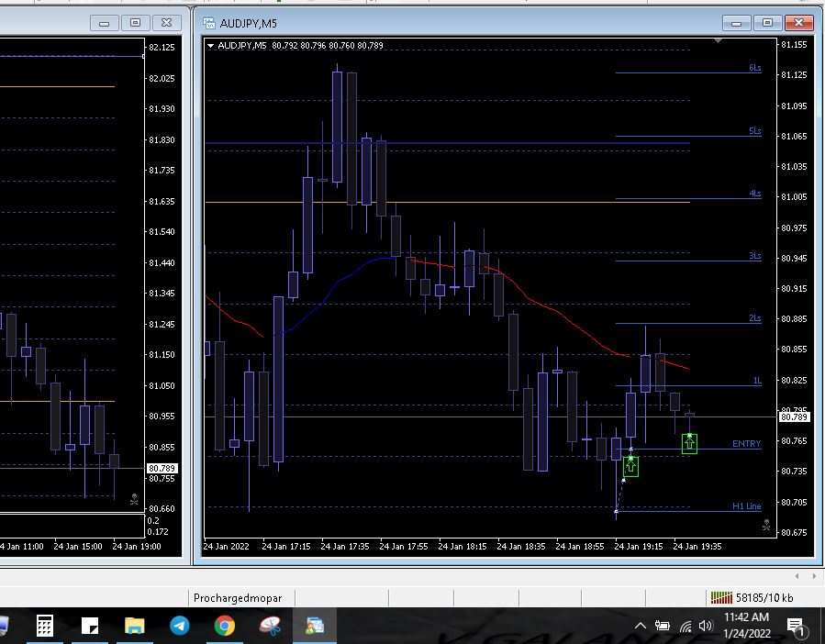Viewport: 825px width, 644px height.
Task: Open Google Chrome from the taskbar
Action: click(225, 626)
